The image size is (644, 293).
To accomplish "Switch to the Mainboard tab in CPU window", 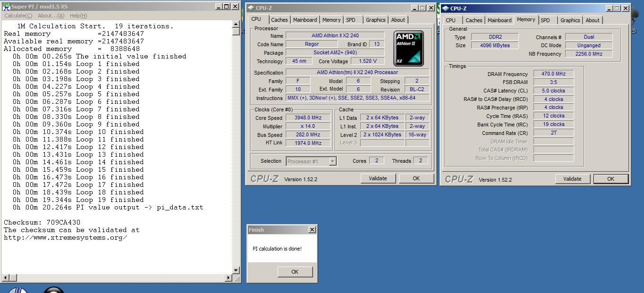I will coord(305,20).
